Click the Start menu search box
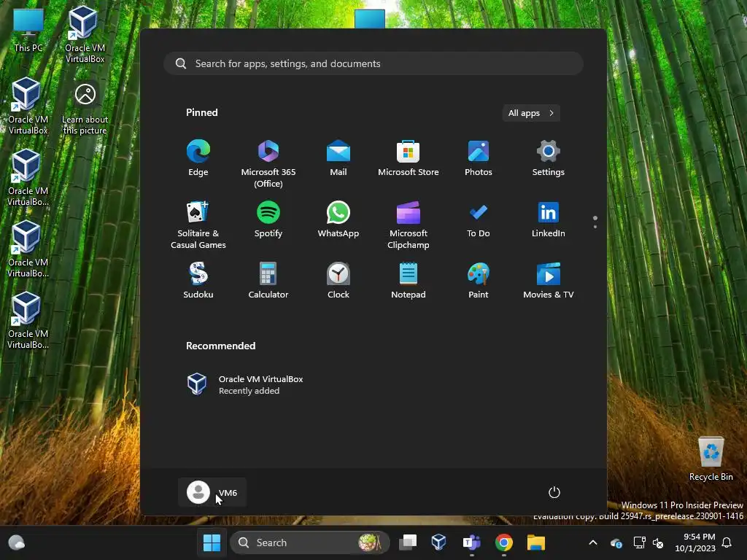 tap(373, 63)
